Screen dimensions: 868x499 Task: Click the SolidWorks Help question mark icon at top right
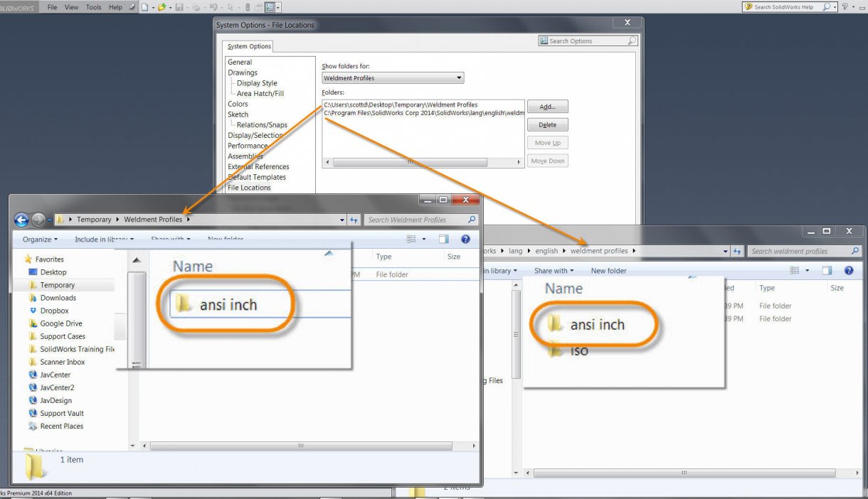click(x=845, y=6)
